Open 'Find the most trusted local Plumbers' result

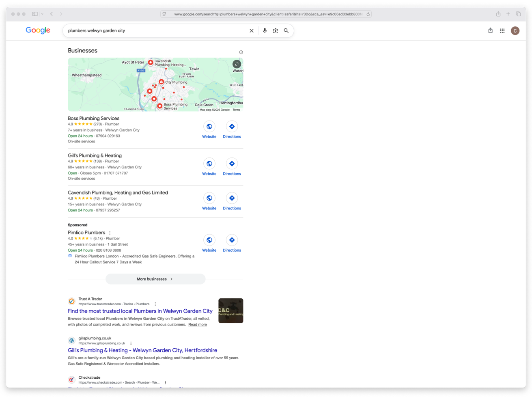click(140, 311)
